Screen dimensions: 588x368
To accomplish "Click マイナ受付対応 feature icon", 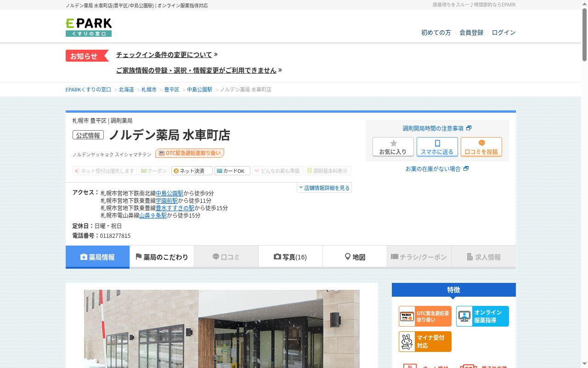I will pyautogui.click(x=425, y=342).
